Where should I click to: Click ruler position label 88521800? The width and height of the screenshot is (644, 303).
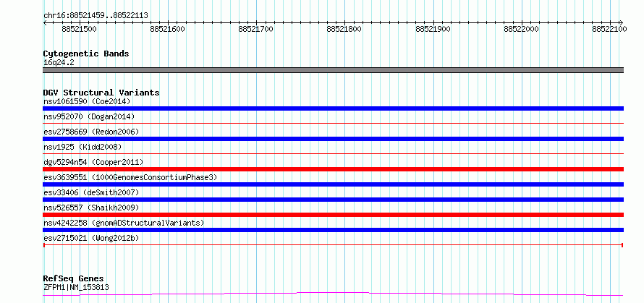[344, 29]
